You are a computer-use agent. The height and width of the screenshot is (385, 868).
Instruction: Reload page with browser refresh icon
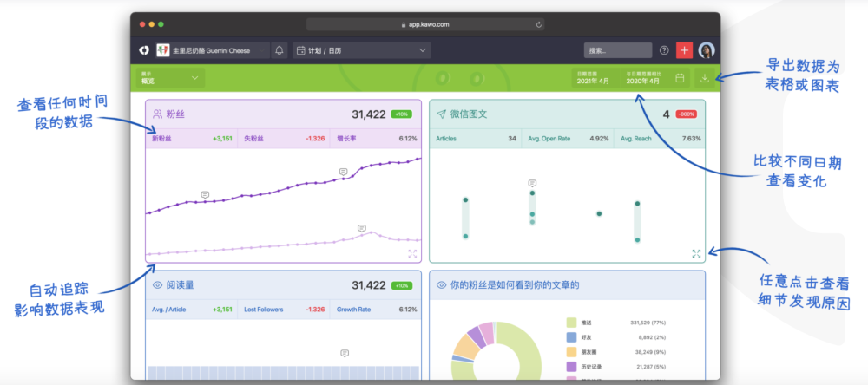(539, 24)
